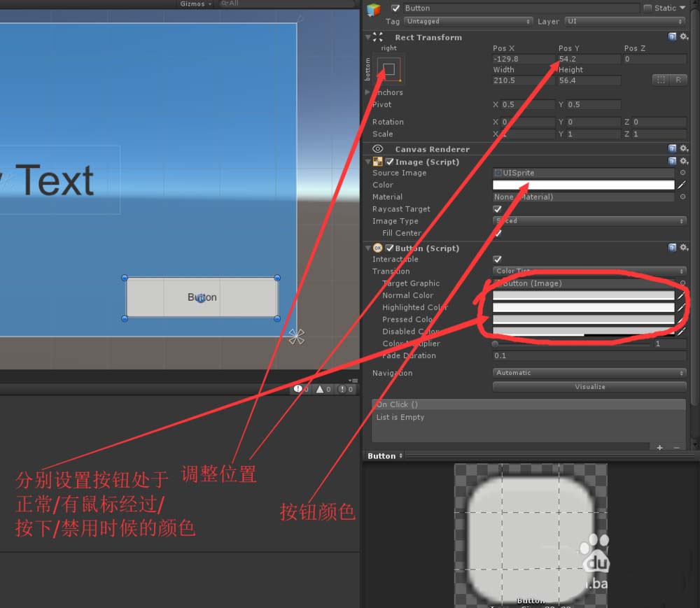Click the Height field 56.4
This screenshot has width=700, height=608.
coord(589,80)
